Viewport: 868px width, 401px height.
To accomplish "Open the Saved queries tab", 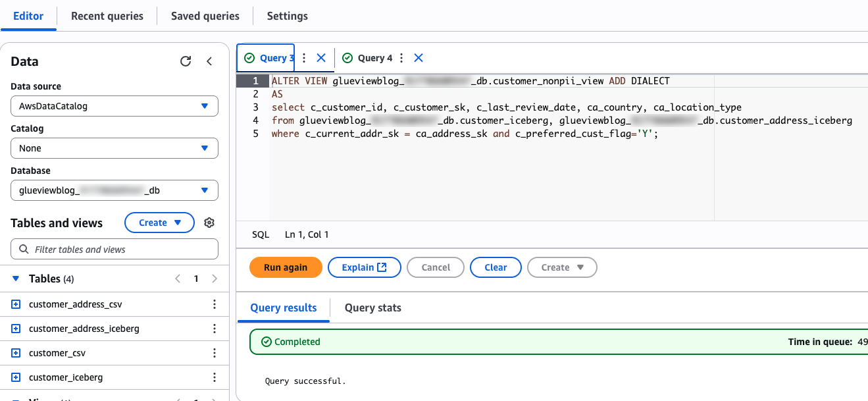I will pos(205,16).
